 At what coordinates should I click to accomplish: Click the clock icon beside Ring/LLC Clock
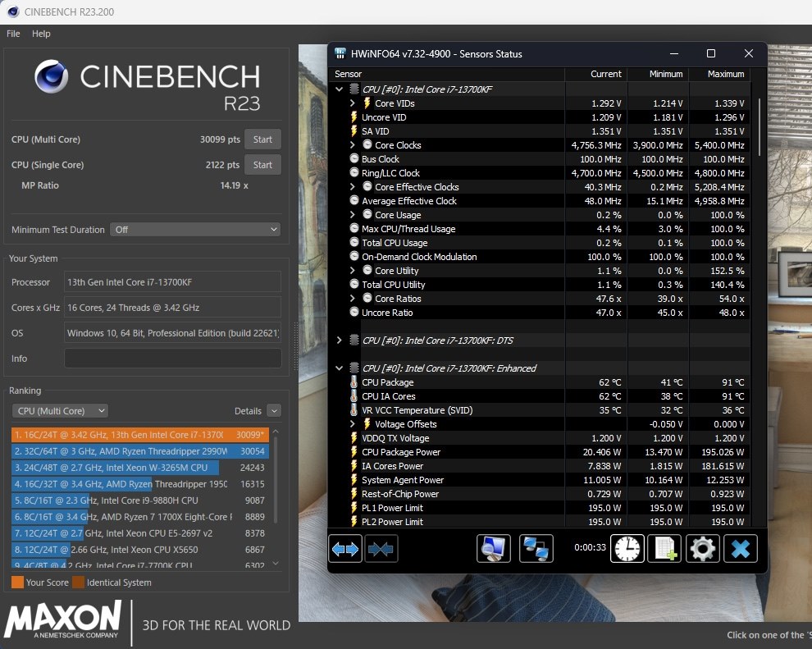click(354, 172)
